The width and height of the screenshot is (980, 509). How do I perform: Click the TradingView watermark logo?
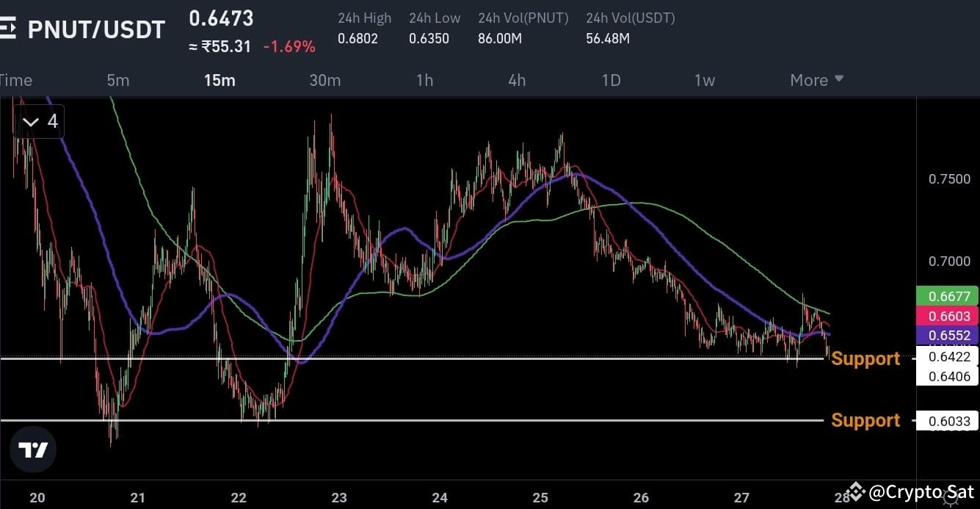[x=33, y=449]
